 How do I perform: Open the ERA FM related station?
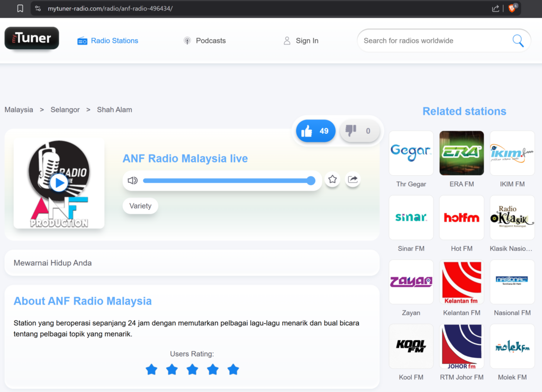click(462, 153)
